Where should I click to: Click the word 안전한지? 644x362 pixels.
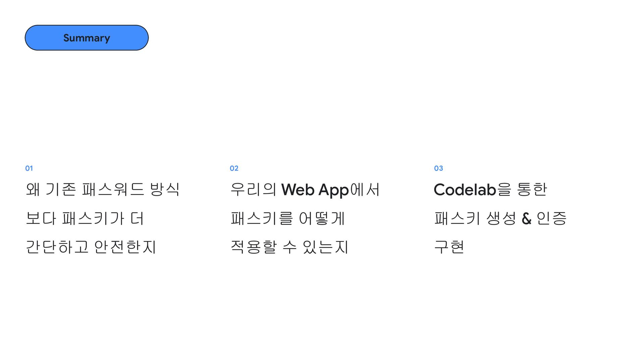click(125, 247)
